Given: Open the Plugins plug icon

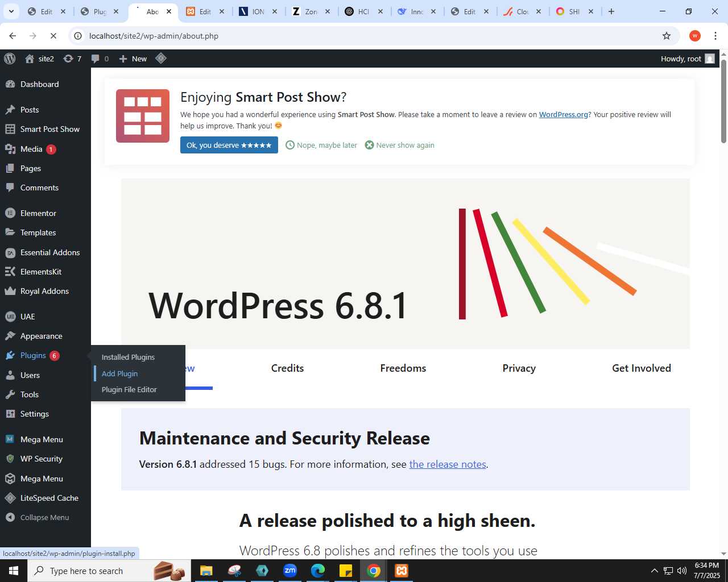Looking at the screenshot, I should click(x=10, y=355).
